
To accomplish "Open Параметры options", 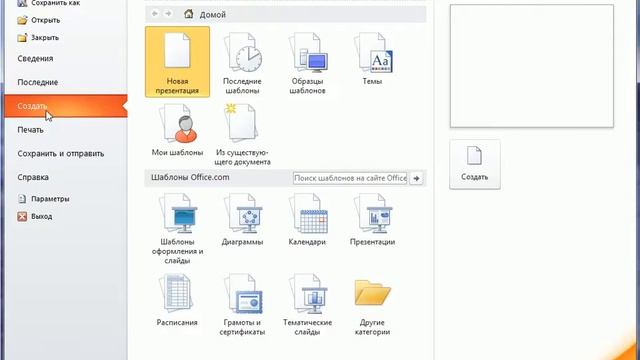I will 43,199.
